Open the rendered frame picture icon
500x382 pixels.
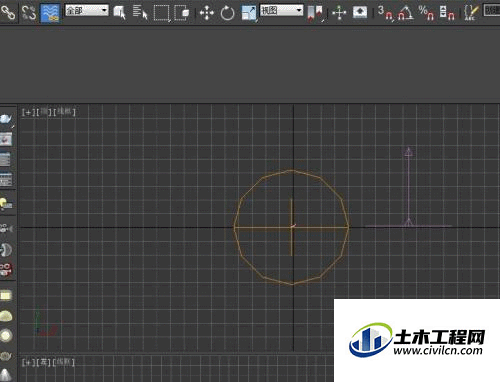[6, 139]
